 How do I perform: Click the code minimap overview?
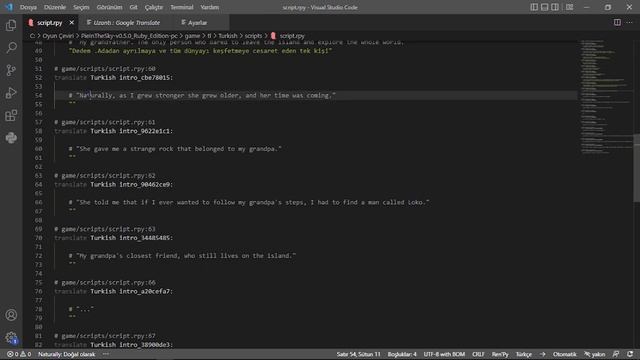coord(606,97)
